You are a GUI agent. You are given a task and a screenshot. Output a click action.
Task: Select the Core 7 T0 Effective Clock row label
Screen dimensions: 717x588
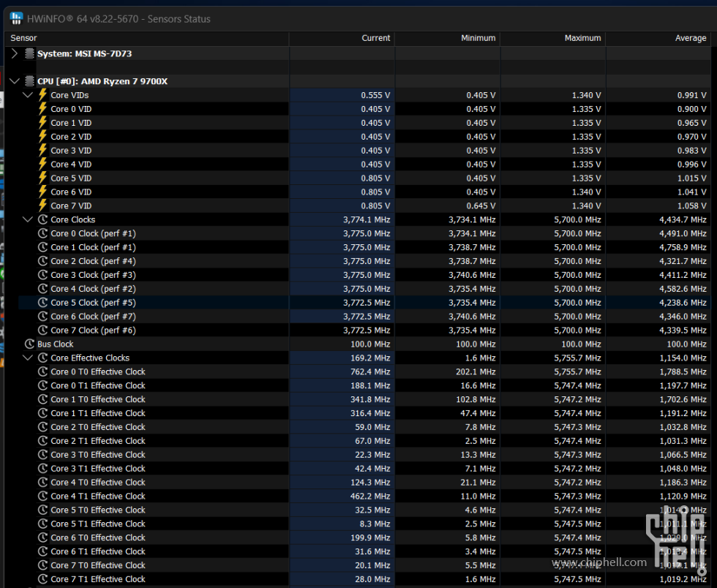pyautogui.click(x=98, y=565)
